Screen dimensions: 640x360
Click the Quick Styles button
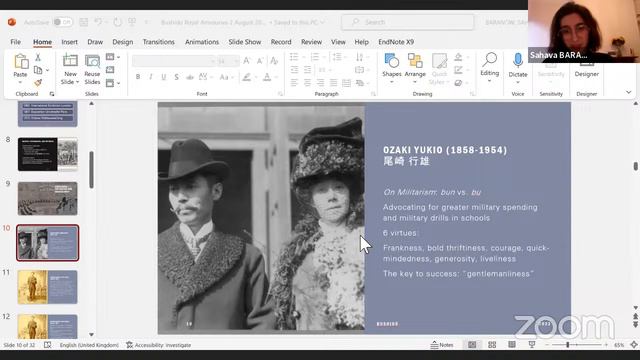click(x=439, y=69)
